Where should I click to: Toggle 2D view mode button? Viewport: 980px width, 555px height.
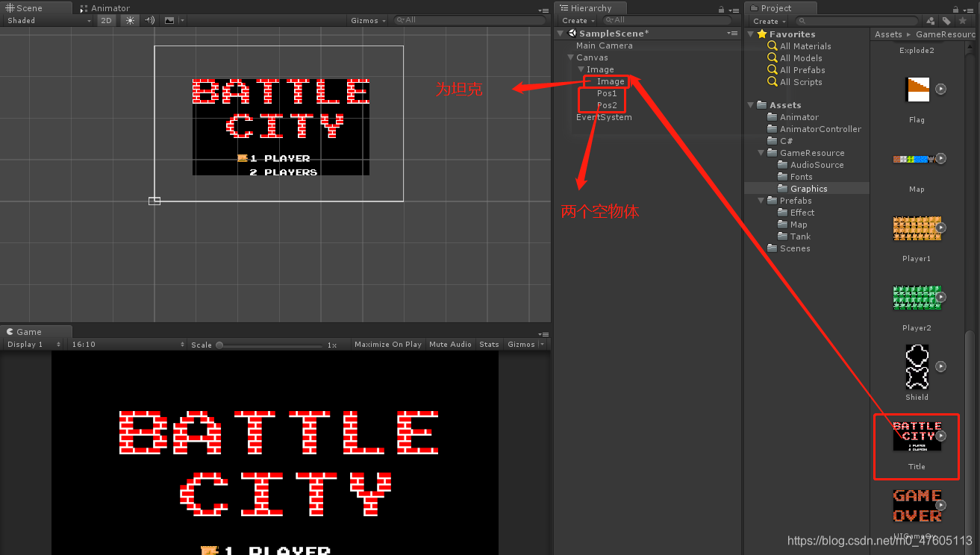107,21
